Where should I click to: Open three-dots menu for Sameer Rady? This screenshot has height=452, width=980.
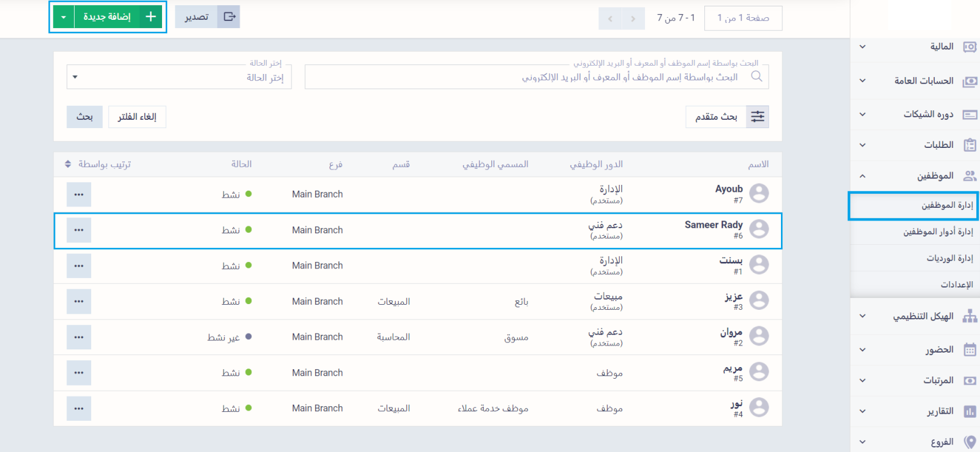click(x=78, y=230)
